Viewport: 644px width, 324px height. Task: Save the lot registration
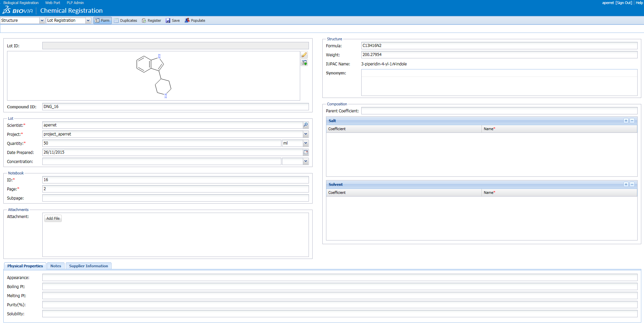click(173, 20)
